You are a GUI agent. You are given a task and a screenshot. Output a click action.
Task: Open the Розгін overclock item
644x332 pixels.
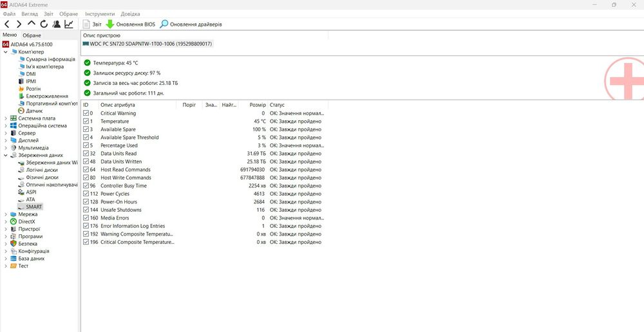coord(30,89)
